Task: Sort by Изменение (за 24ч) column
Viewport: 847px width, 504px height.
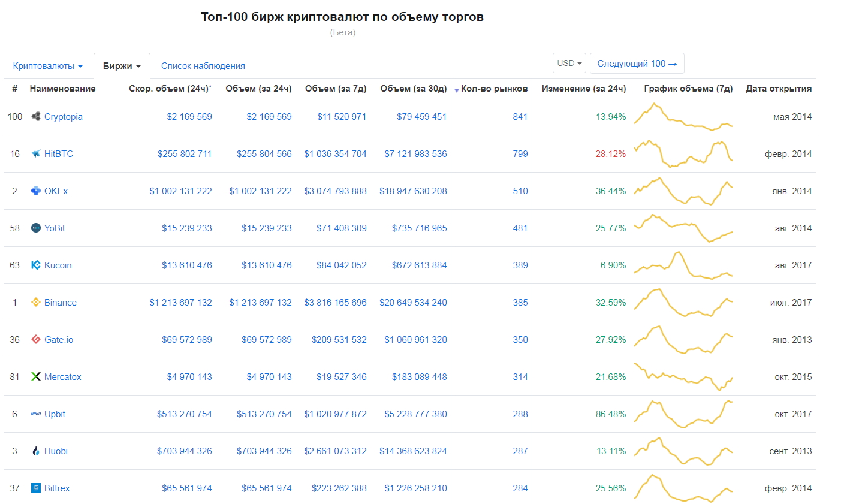Action: pyautogui.click(x=584, y=89)
